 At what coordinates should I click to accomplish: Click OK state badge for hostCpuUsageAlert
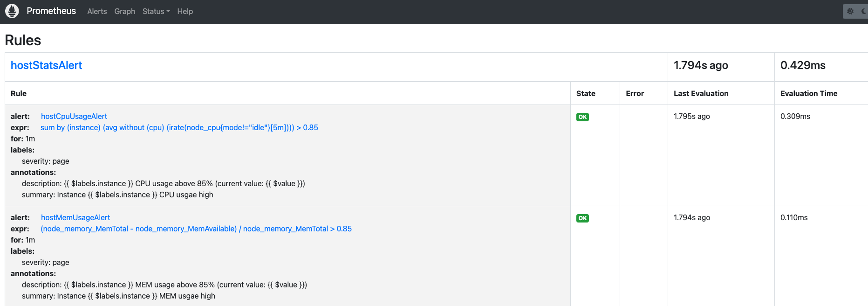582,117
